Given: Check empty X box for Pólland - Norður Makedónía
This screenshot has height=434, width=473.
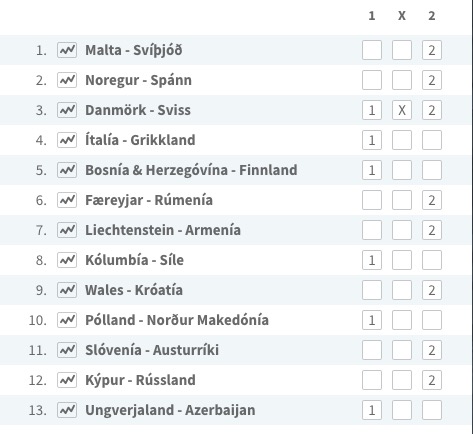Looking at the screenshot, I should (402, 320).
